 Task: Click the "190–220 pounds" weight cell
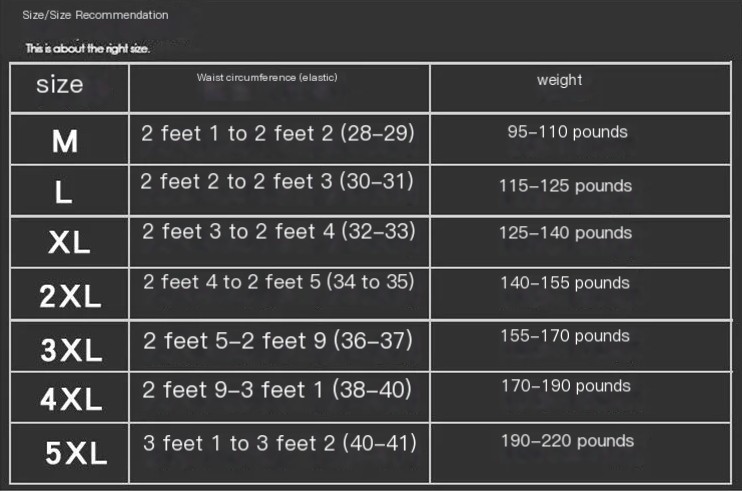point(567,441)
